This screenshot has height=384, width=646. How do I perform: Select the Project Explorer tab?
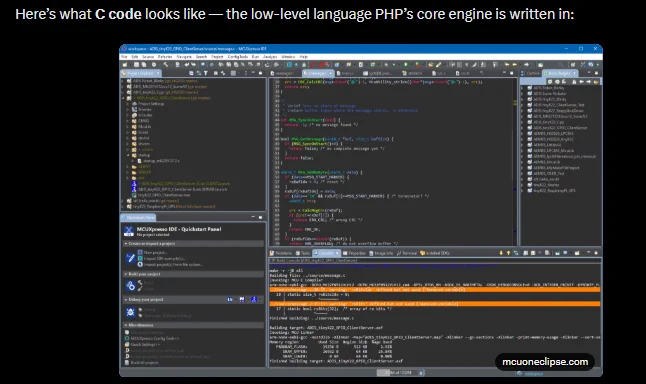point(141,73)
